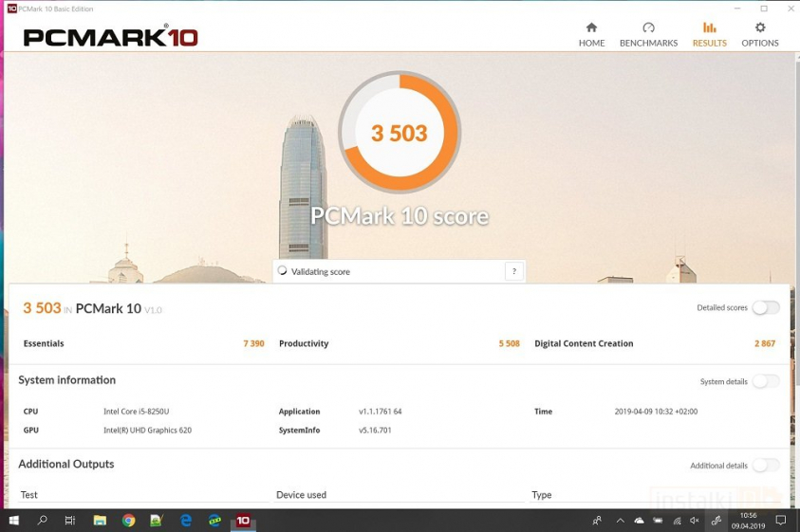The width and height of the screenshot is (800, 532).
Task: Click the PCMark 10 logo
Action: (110, 36)
